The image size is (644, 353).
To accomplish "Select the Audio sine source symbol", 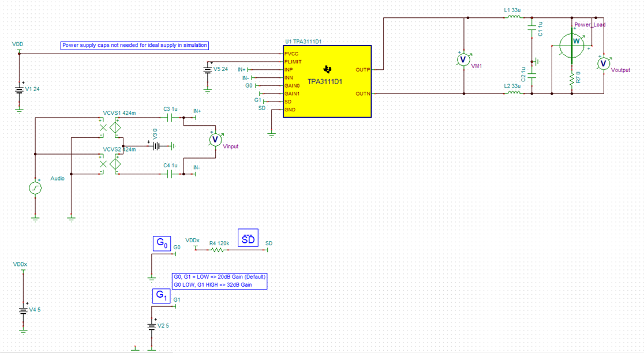I will 35,188.
